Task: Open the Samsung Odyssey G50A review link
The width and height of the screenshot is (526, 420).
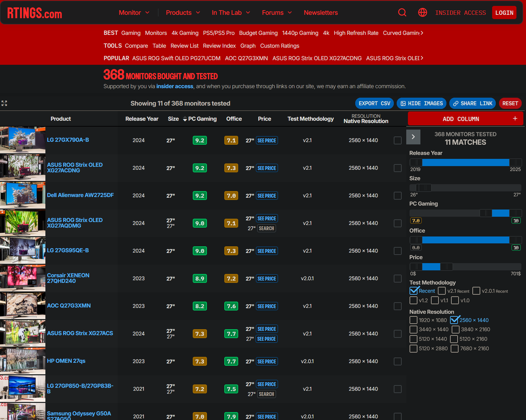Action: [x=79, y=416]
